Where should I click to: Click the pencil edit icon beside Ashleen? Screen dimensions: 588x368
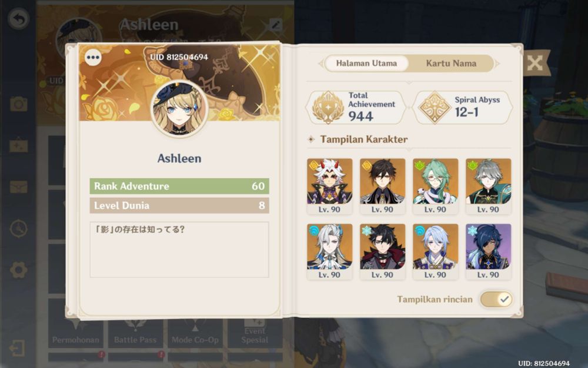[x=276, y=25]
